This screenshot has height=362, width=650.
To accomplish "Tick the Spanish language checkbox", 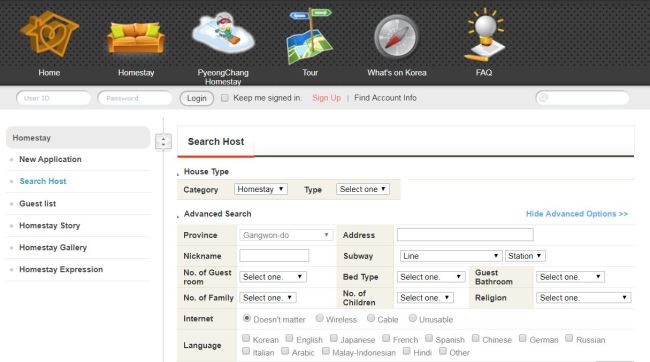I will click(x=429, y=338).
